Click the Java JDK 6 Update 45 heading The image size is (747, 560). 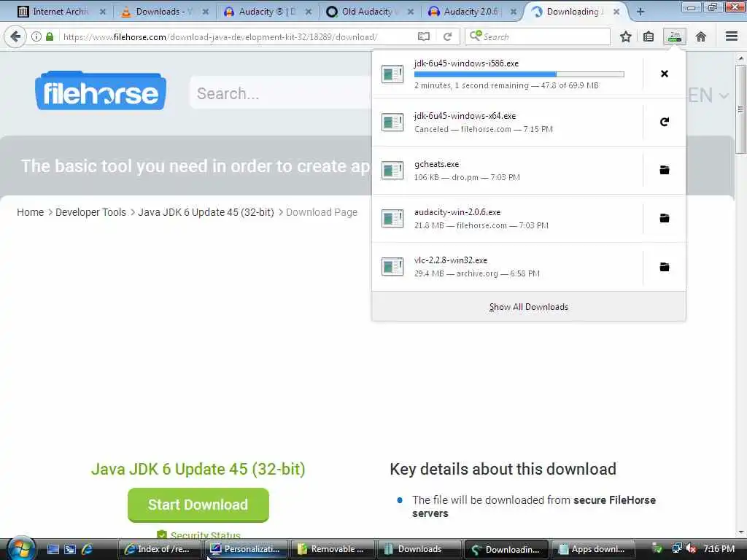pos(198,469)
